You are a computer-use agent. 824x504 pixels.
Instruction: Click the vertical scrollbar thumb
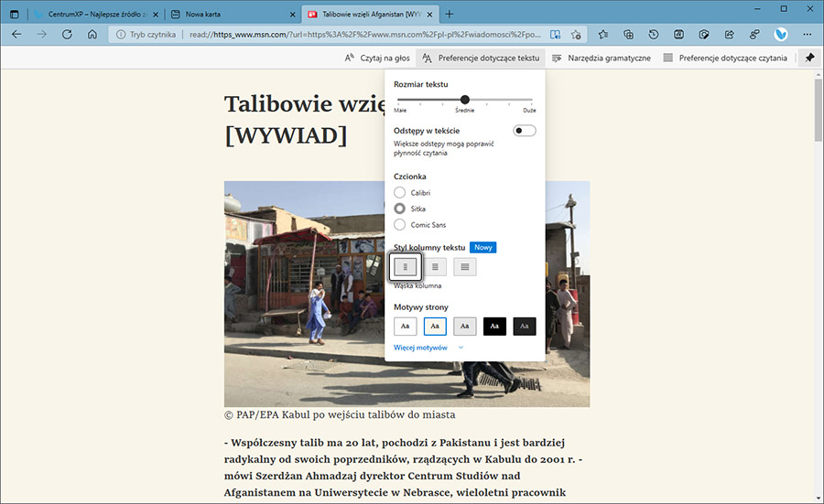click(x=819, y=111)
